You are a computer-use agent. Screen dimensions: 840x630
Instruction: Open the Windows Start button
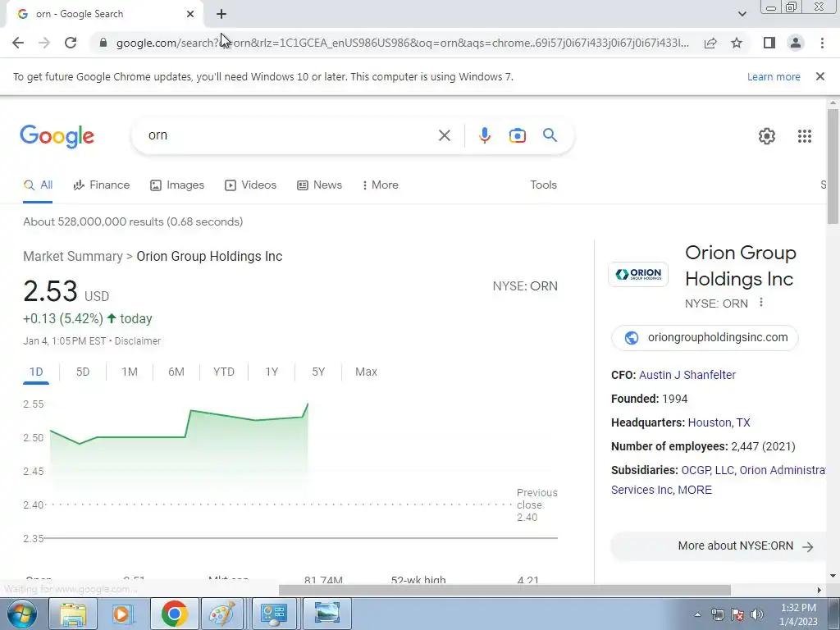pos(22,614)
